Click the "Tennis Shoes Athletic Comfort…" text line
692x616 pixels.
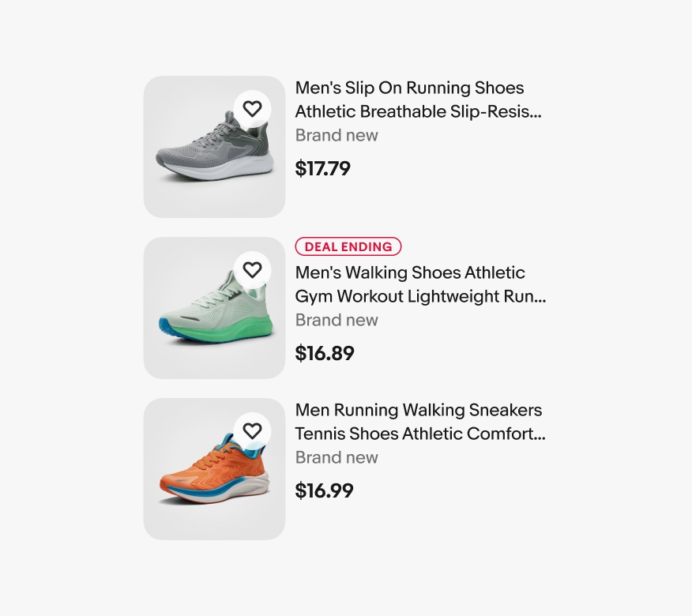click(x=420, y=434)
